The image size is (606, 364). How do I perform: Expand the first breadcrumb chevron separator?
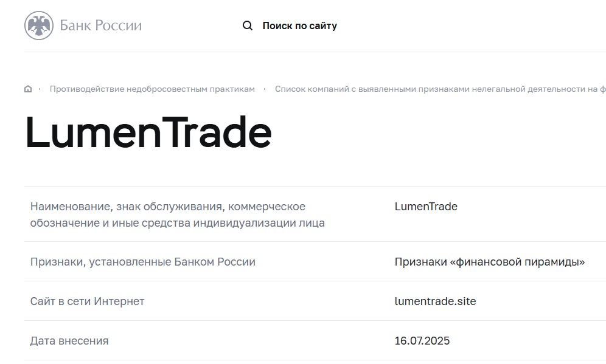39,88
